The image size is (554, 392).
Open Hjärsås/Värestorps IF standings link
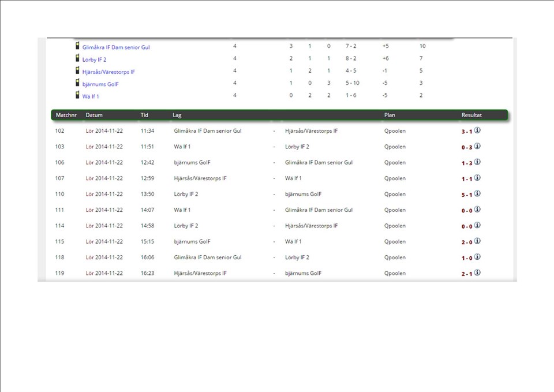point(108,72)
